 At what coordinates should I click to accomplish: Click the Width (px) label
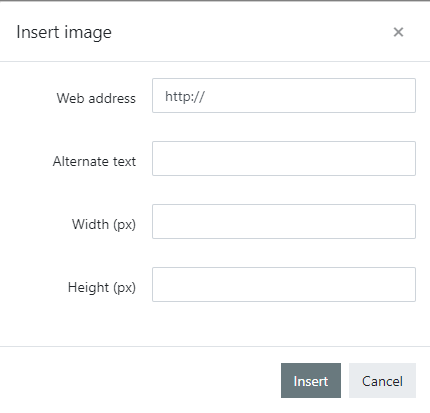coord(104,224)
